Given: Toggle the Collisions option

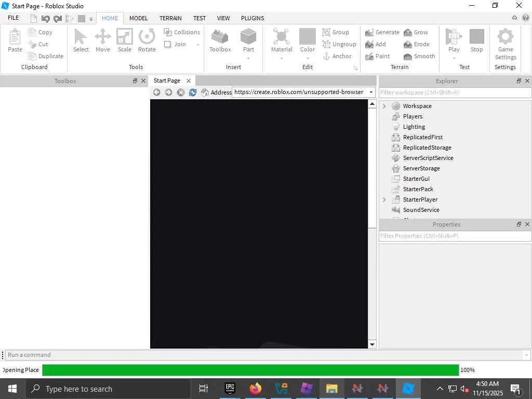Looking at the screenshot, I should [x=182, y=32].
